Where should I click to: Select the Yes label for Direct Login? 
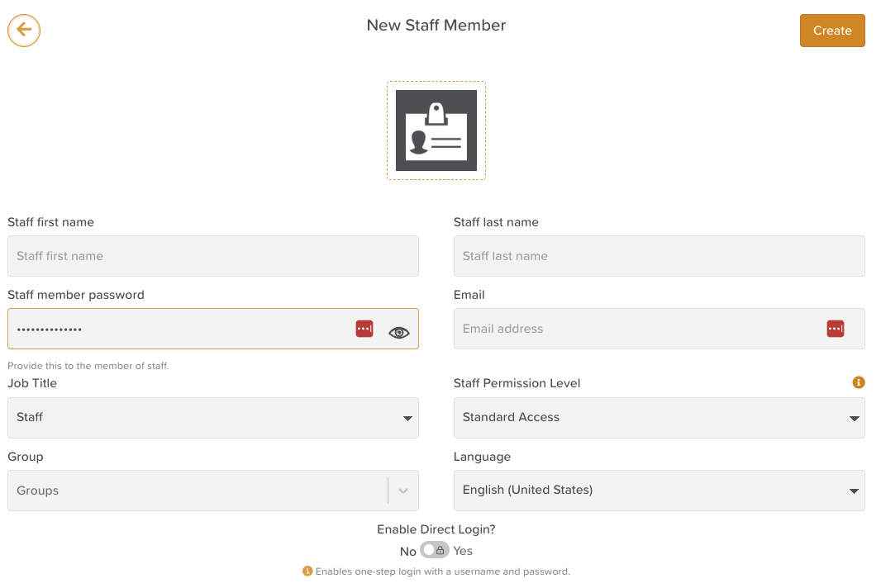point(463,551)
